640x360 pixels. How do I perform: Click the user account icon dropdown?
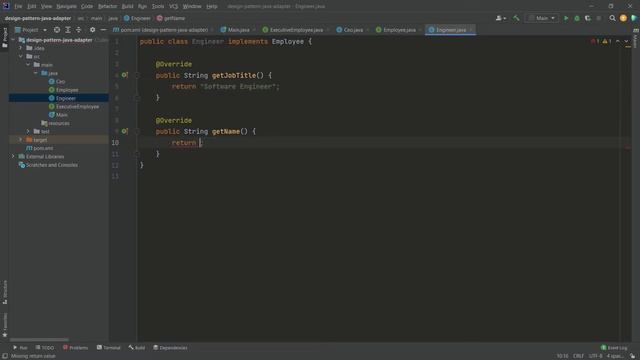tap(500, 18)
